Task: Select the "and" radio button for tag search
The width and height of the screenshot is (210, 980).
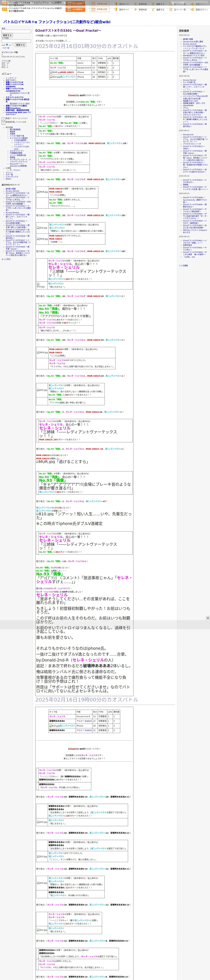Action: [7, 45]
